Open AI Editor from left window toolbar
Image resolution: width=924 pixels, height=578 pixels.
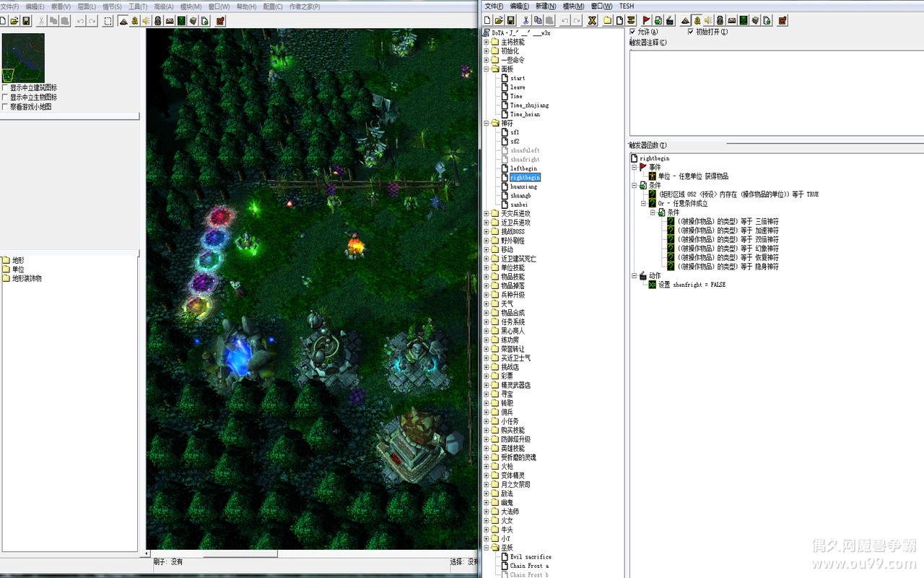coord(180,21)
